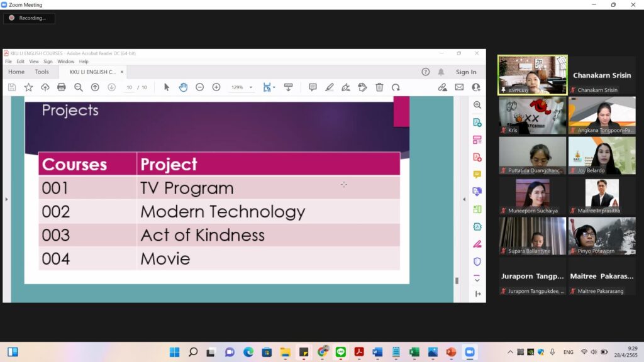Open Zoom app in Windows taskbar

click(x=469, y=352)
